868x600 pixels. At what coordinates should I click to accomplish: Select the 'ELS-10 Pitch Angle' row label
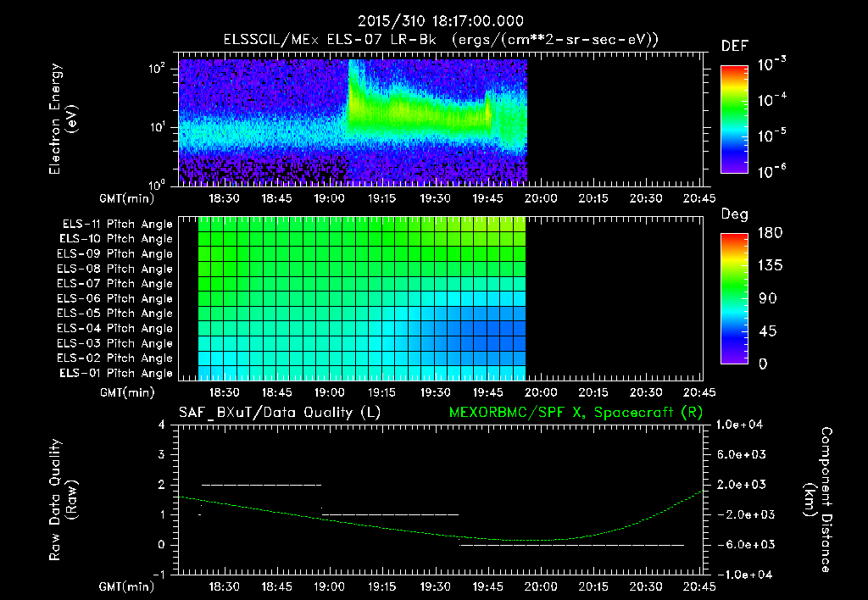(x=115, y=239)
